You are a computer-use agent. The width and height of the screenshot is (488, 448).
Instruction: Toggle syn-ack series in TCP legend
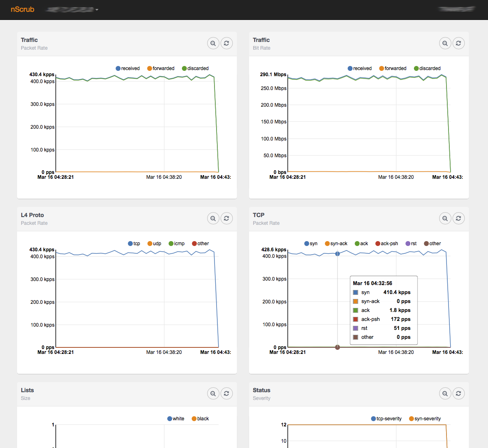[336, 244]
